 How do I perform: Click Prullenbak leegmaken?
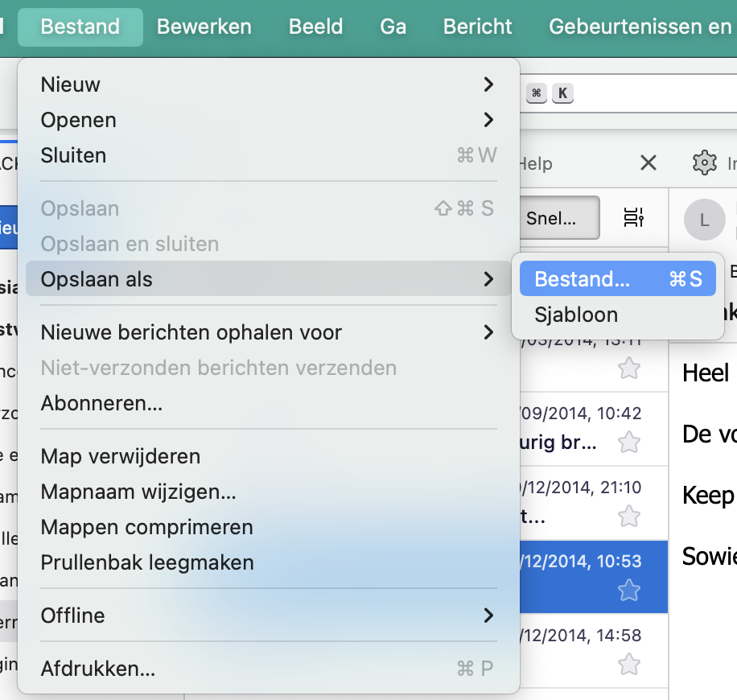(x=147, y=562)
